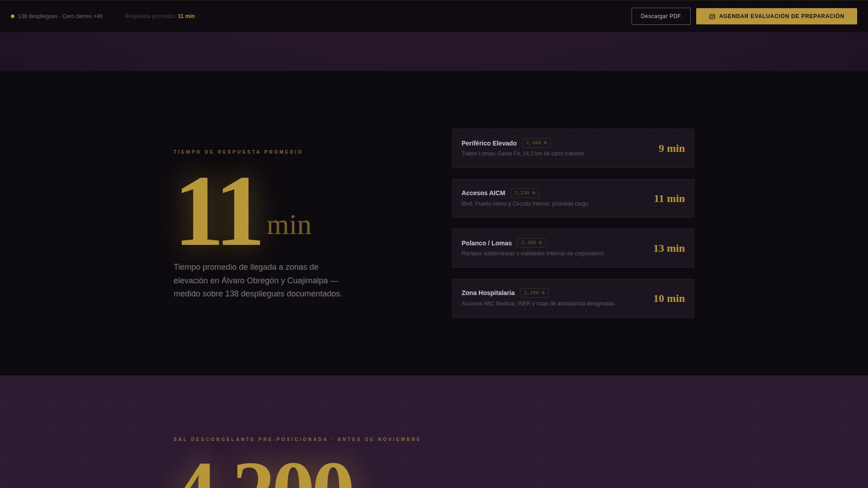Image resolution: width=868 pixels, height=488 pixels.
Task: Click the 2,450 m elevation badge
Action: pyautogui.click(x=536, y=143)
